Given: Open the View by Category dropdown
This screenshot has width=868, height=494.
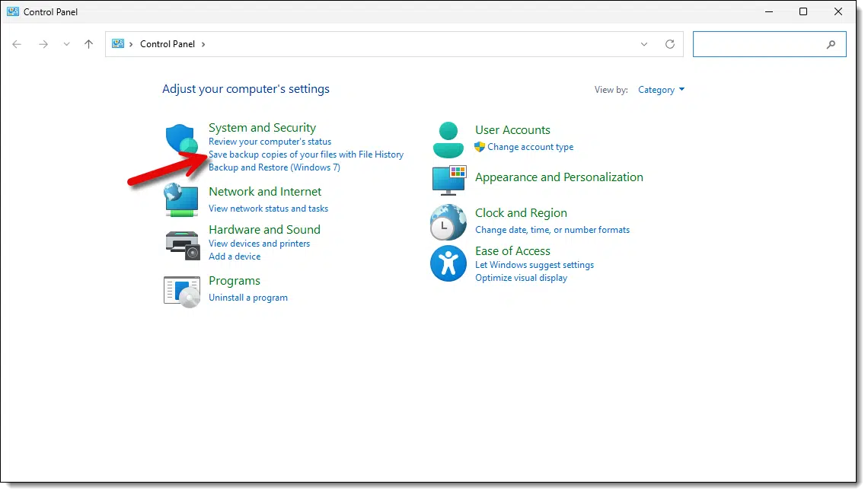Looking at the screenshot, I should point(661,90).
